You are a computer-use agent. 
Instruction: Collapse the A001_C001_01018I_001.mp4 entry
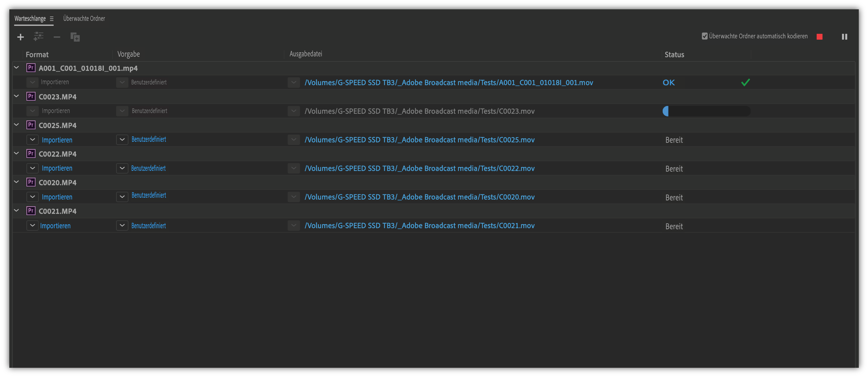tap(16, 68)
